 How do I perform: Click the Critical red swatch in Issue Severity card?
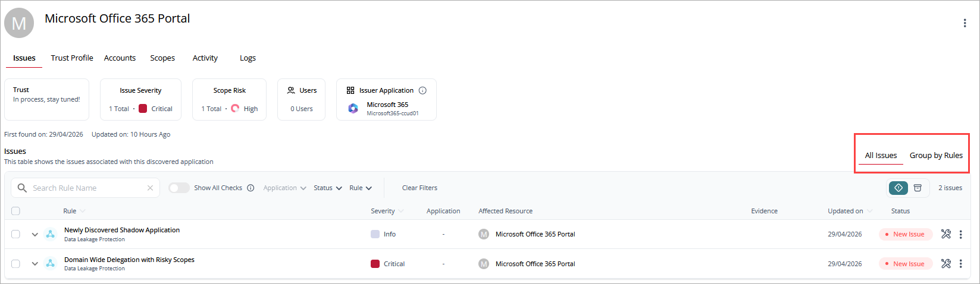tap(143, 109)
